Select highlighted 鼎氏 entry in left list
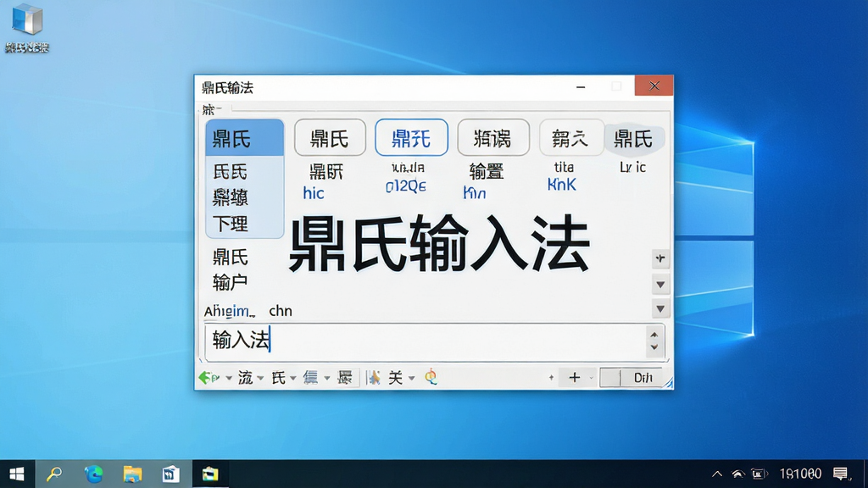This screenshot has height=488, width=868. [245, 138]
